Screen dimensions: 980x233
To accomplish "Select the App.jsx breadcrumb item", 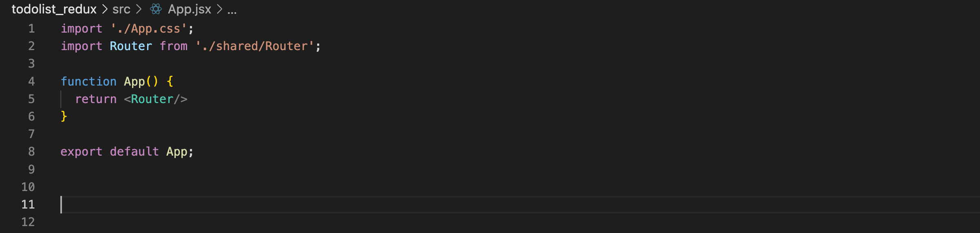I will [x=190, y=9].
